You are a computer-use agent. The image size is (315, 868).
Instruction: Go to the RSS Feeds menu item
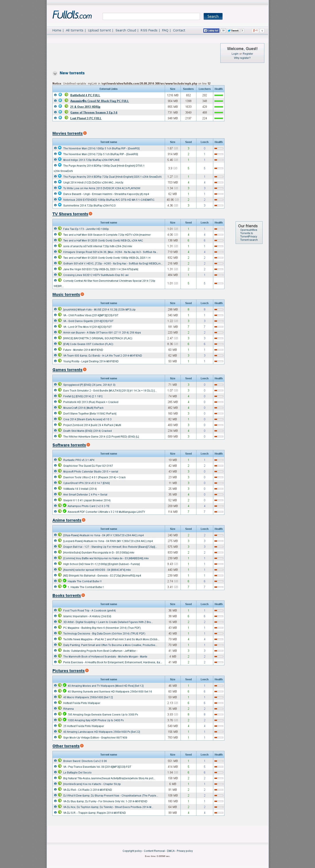pos(149,30)
